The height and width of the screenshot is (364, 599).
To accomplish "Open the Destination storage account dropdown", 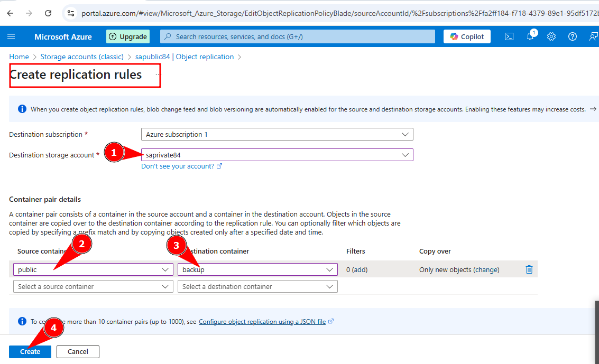I will click(278, 155).
